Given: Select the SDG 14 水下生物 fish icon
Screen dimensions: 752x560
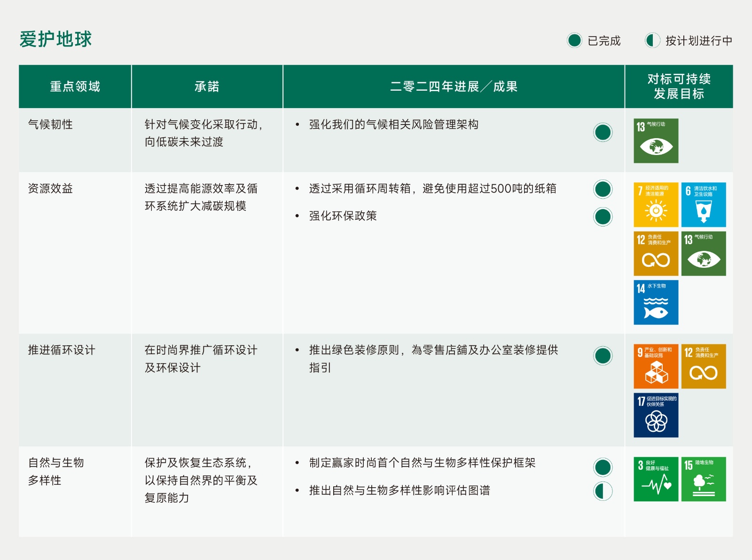Looking at the screenshot, I should [x=656, y=303].
